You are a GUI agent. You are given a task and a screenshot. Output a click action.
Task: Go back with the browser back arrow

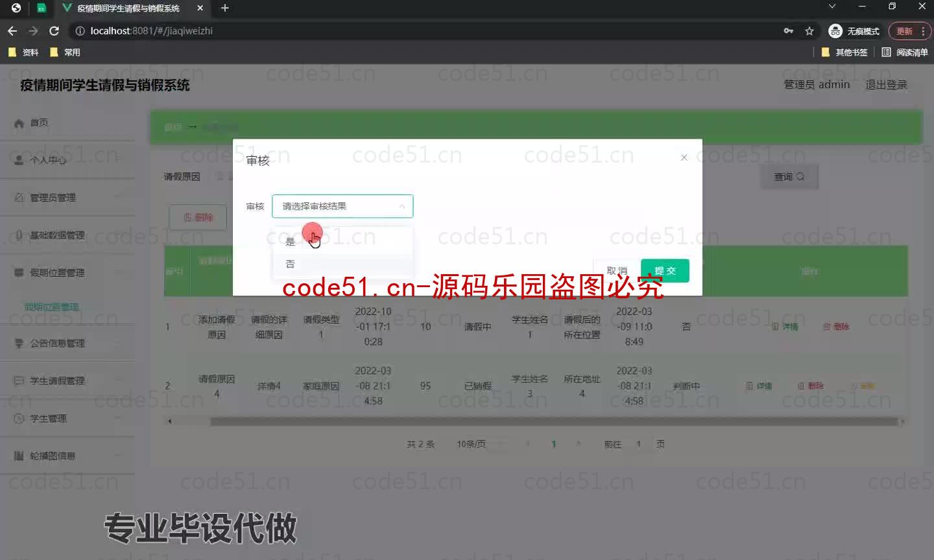point(12,30)
